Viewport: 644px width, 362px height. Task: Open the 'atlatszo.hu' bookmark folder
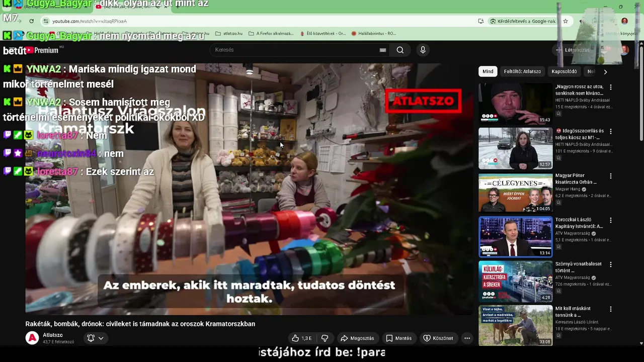[x=229, y=34]
